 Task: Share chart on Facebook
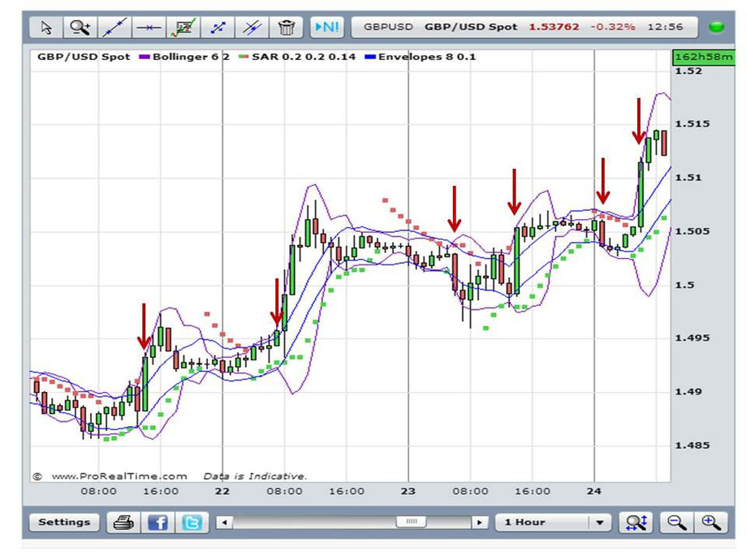coord(158,523)
